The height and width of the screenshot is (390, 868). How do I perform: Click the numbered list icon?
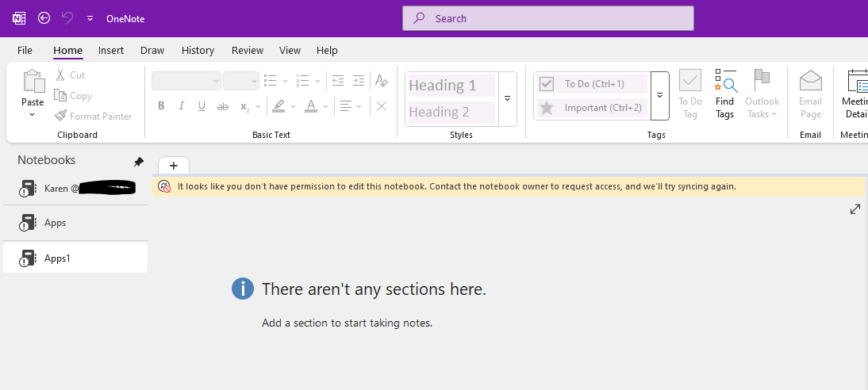[302, 81]
